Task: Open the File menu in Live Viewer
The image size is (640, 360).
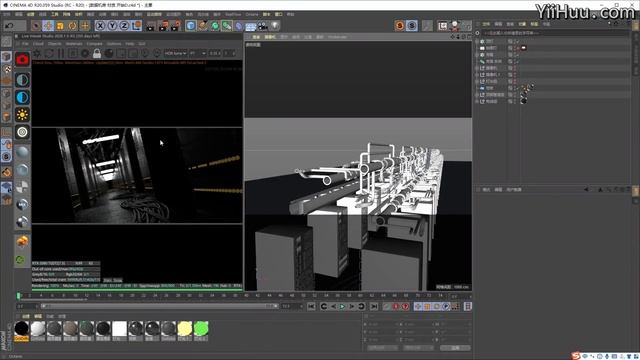Action: [x=25, y=44]
